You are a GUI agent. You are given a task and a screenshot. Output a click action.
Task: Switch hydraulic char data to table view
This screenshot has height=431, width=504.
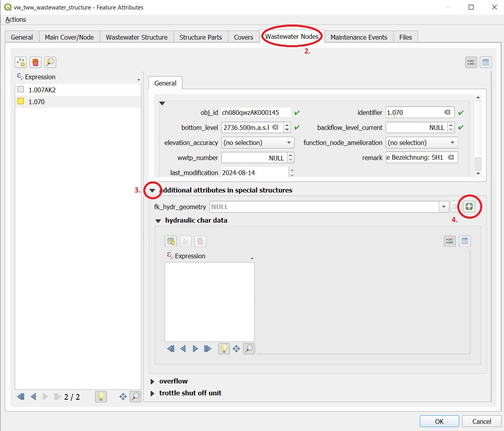coord(465,241)
